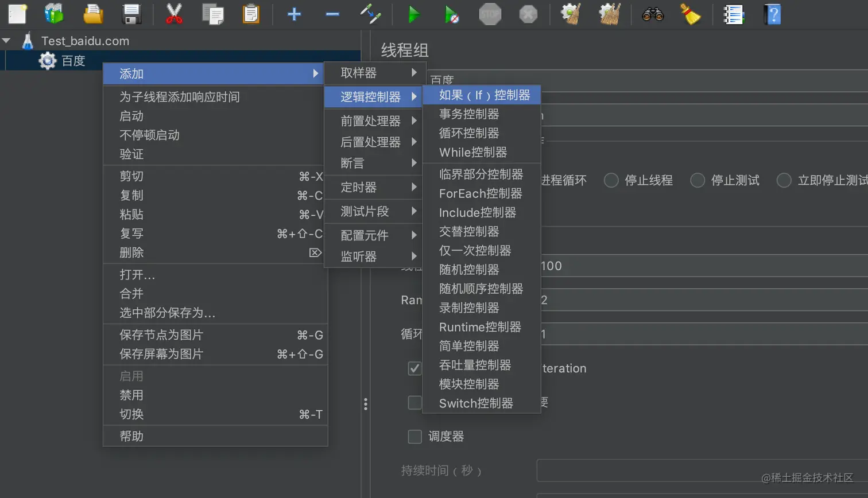Screen dimensions: 868x498
Task: Uncheck the ticked checkbox beside 'teration'
Action: (414, 368)
